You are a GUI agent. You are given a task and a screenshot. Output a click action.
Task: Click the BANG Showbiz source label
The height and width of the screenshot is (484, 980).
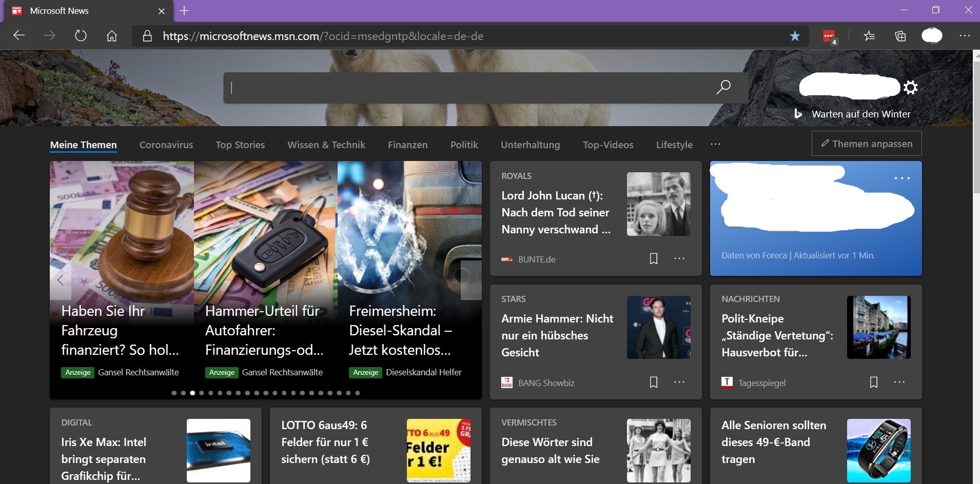point(546,383)
